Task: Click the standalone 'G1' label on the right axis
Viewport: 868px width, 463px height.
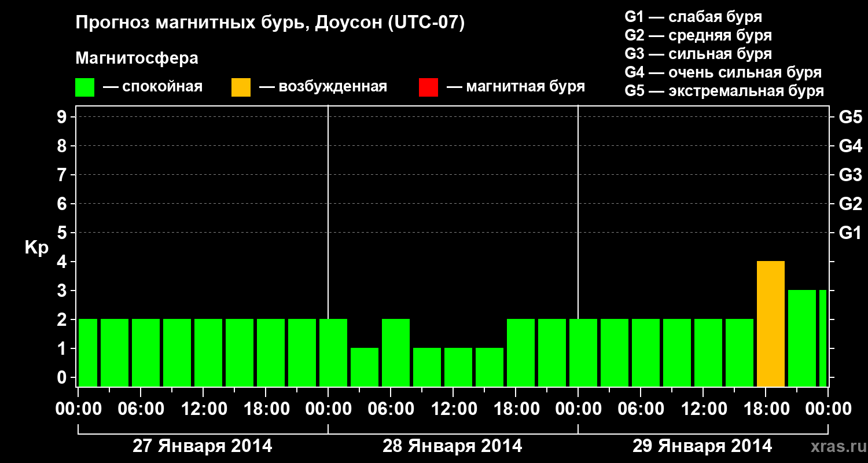Action: [x=851, y=233]
